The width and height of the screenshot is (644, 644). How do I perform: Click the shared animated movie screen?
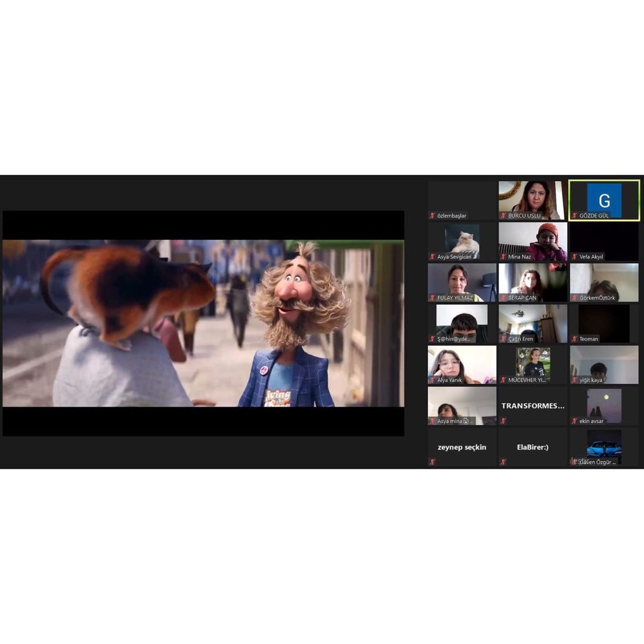tap(203, 323)
